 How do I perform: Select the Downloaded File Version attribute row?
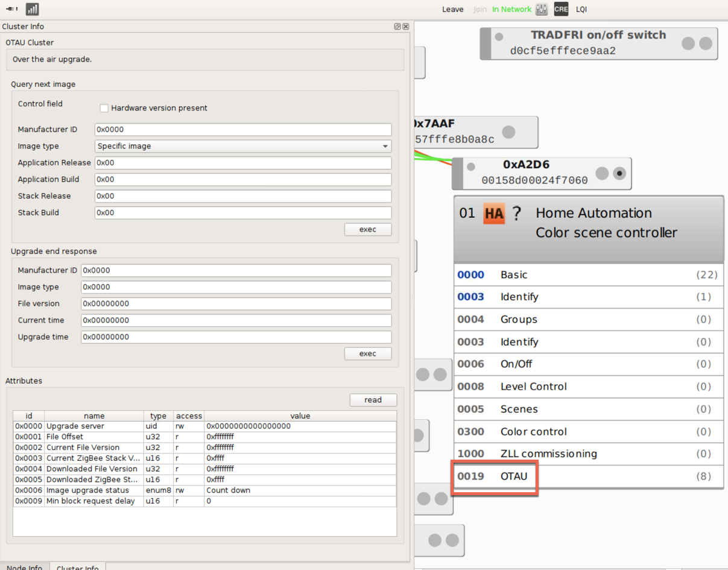(x=204, y=469)
